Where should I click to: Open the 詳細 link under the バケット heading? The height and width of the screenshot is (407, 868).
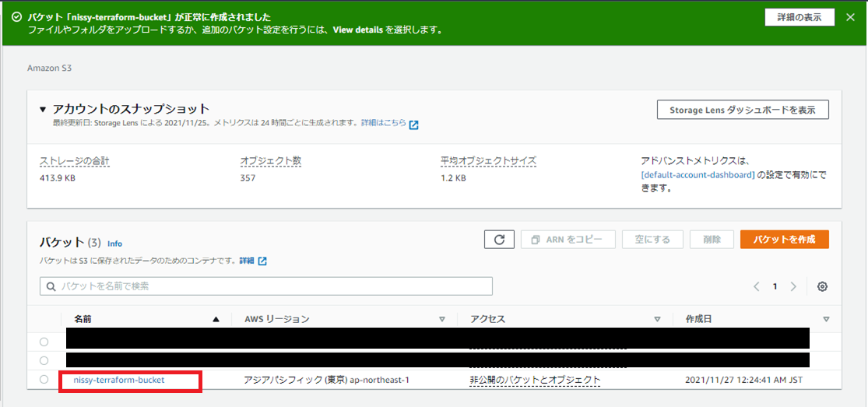tap(247, 260)
